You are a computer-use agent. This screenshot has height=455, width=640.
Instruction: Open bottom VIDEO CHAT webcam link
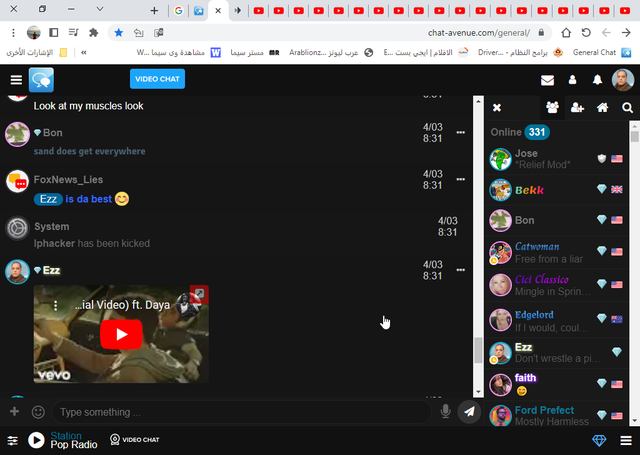tap(135, 439)
